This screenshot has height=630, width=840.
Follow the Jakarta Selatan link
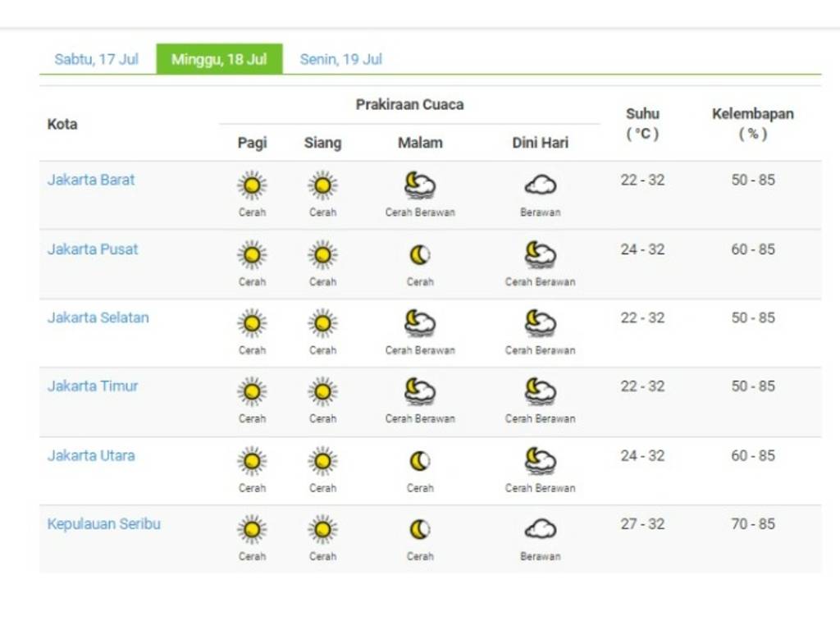coord(98,317)
